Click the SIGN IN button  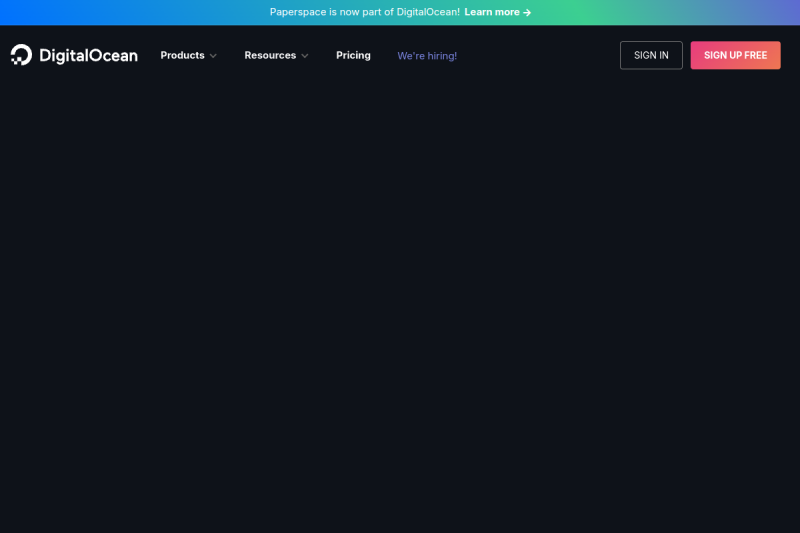pyautogui.click(x=651, y=55)
